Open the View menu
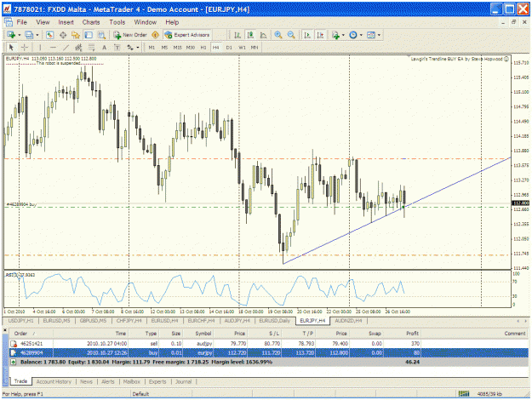This screenshot has height=400, width=532. 43,22
